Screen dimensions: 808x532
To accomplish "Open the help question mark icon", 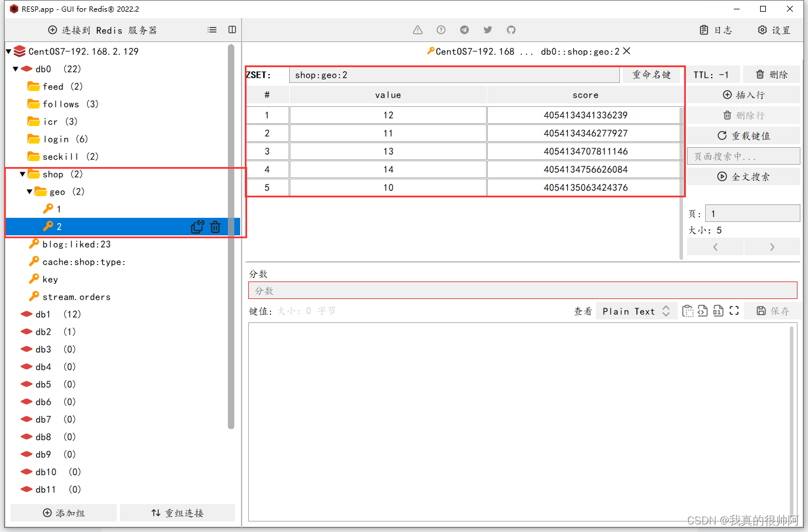I will click(x=441, y=30).
